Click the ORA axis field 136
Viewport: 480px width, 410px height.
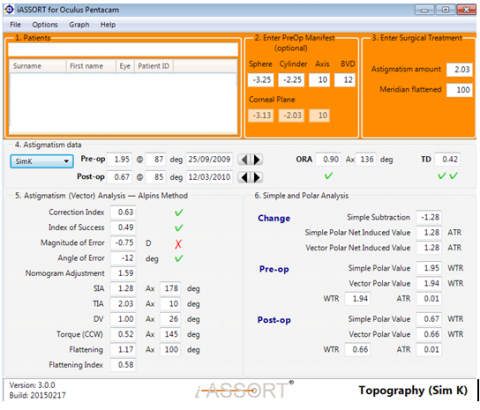tap(366, 159)
